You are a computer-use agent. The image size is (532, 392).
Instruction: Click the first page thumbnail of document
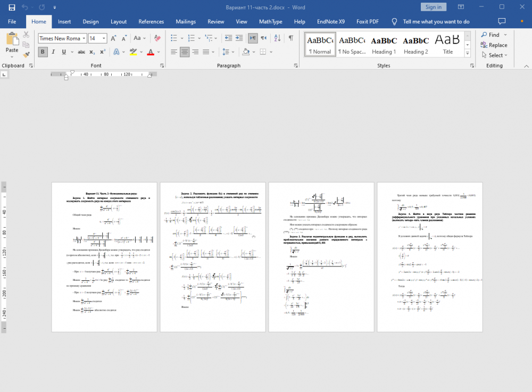pyautogui.click(x=104, y=257)
